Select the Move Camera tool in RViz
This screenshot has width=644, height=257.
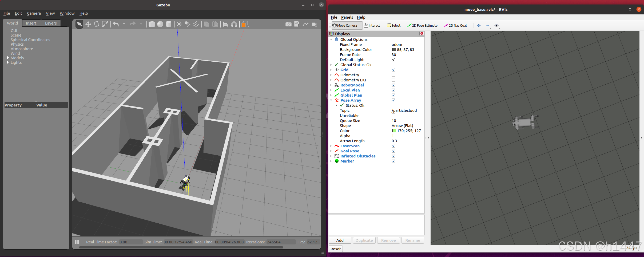[347, 25]
